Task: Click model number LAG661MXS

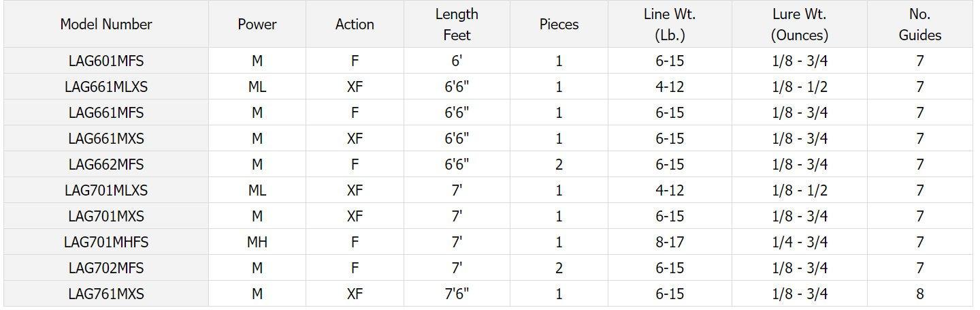Action: (x=106, y=139)
